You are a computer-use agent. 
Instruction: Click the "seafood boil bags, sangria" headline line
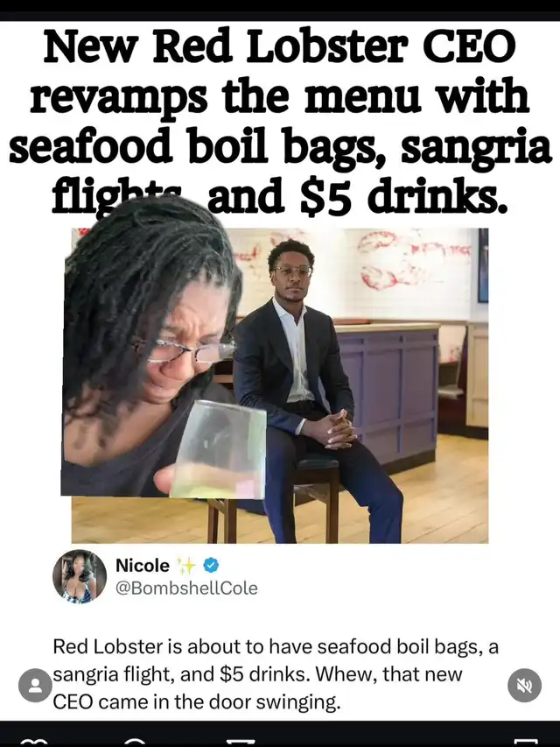pyautogui.click(x=280, y=147)
